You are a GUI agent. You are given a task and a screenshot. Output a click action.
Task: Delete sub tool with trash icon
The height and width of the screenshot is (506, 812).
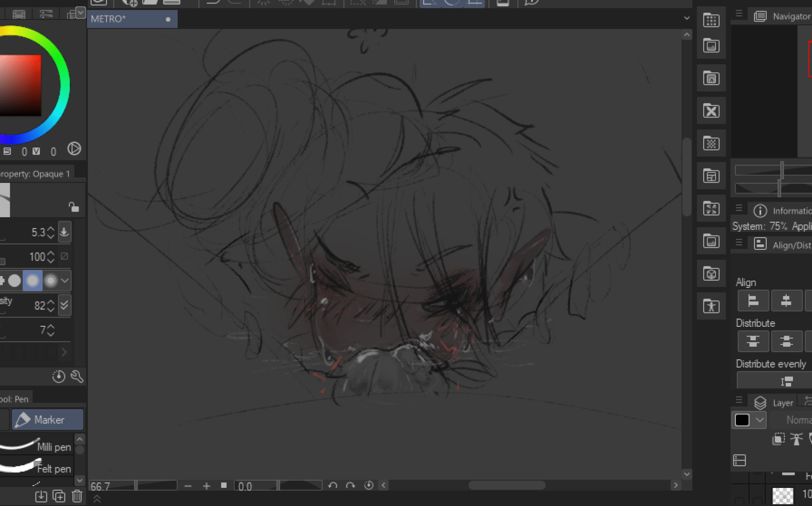[77, 496]
